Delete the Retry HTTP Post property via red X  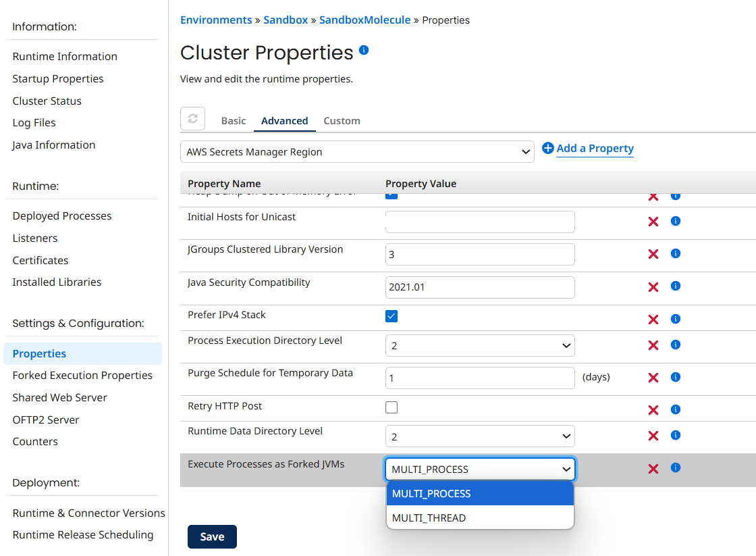click(x=653, y=409)
